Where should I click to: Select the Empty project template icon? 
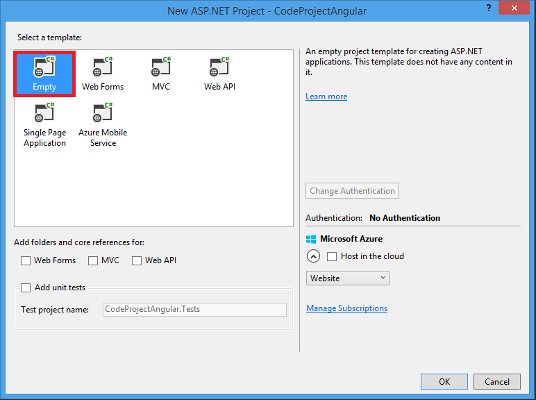[44, 67]
